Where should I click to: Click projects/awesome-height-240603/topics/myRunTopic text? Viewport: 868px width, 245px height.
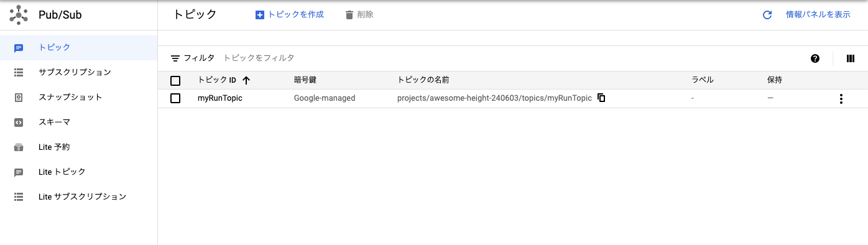[x=494, y=98]
